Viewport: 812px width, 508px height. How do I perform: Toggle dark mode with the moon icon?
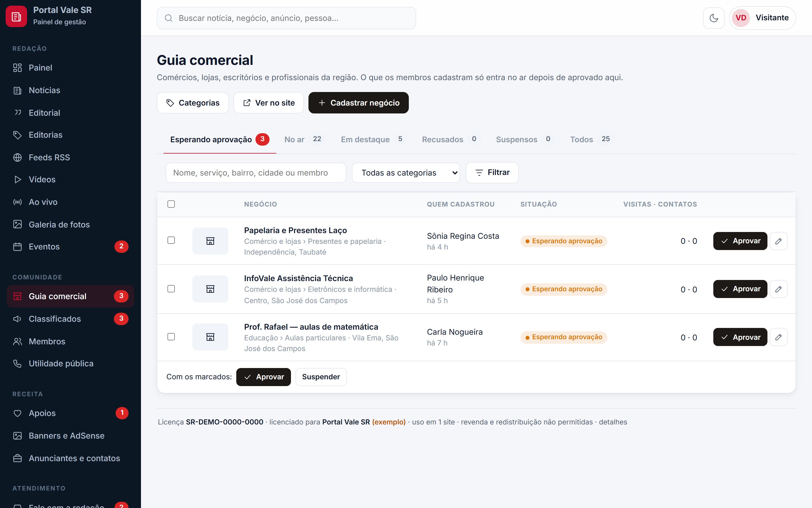(x=714, y=18)
